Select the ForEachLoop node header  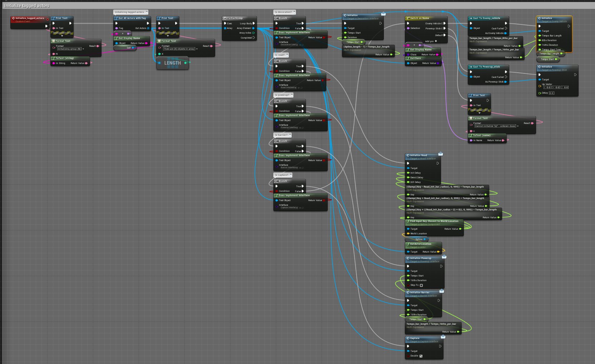239,18
